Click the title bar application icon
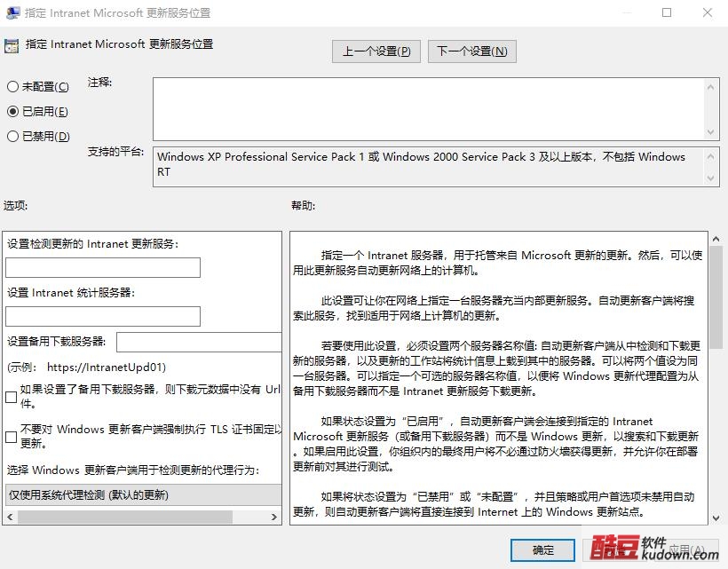 coord(13,12)
